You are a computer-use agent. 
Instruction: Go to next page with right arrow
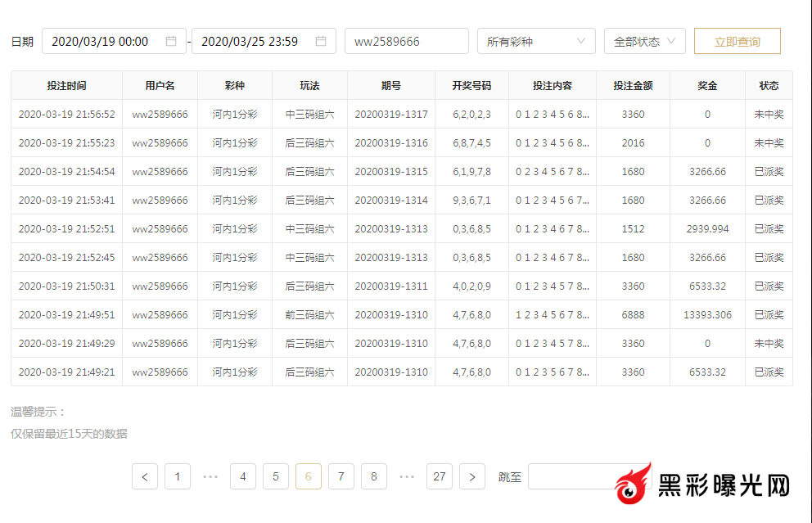pyautogui.click(x=472, y=476)
